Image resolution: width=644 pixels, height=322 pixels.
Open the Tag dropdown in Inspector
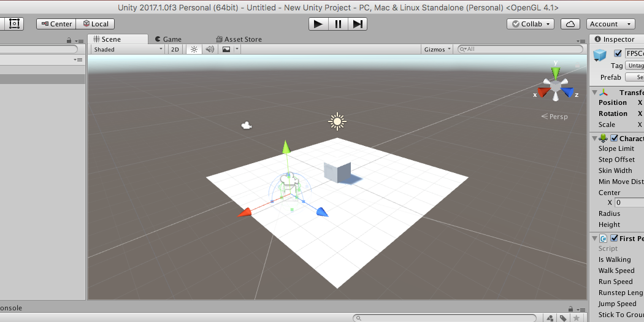point(634,66)
